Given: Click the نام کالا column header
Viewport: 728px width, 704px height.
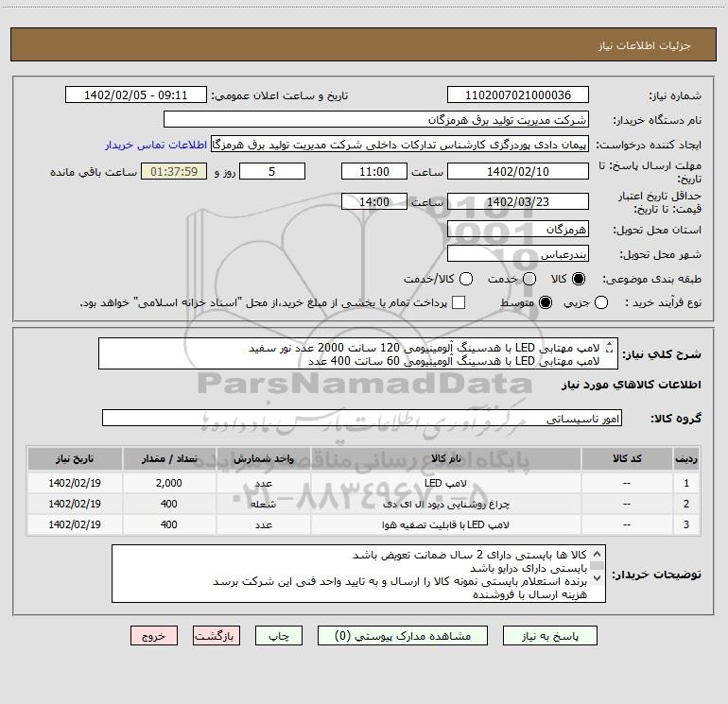Looking at the screenshot, I should (445, 458).
